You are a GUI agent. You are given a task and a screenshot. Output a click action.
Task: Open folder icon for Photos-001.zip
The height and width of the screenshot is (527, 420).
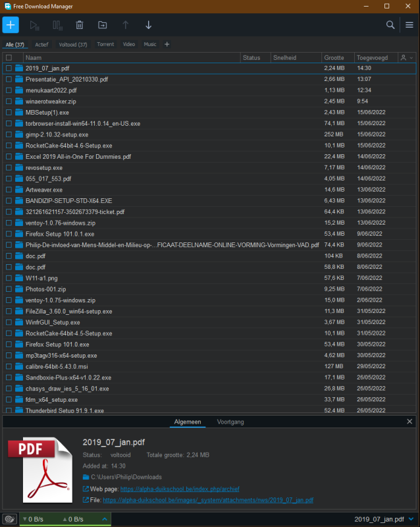coord(19,289)
